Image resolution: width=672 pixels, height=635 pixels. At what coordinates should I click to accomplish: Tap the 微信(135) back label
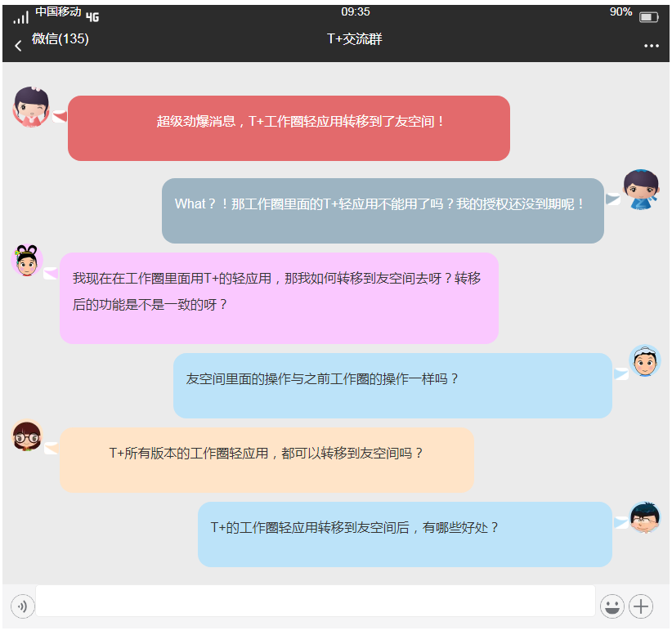[x=60, y=38]
